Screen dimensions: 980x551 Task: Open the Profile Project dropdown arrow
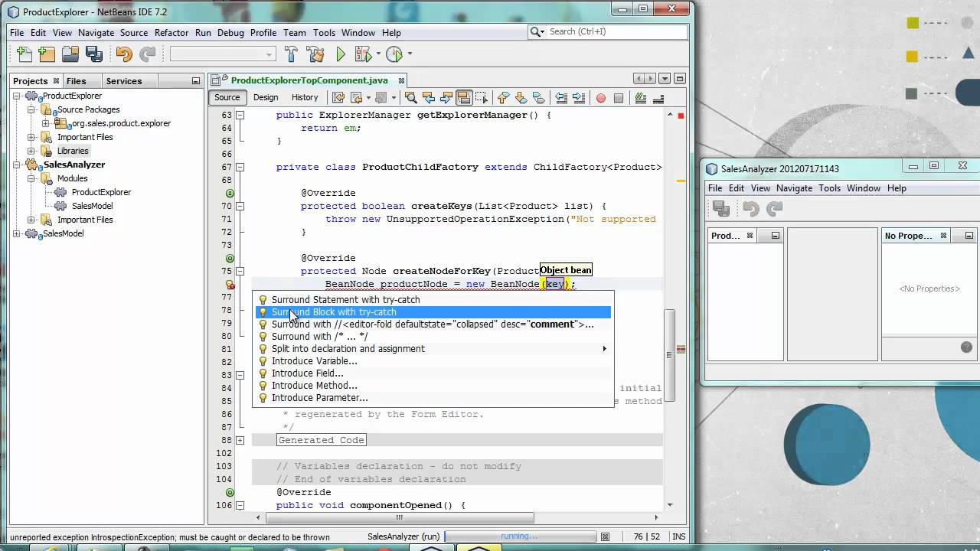[x=410, y=54]
